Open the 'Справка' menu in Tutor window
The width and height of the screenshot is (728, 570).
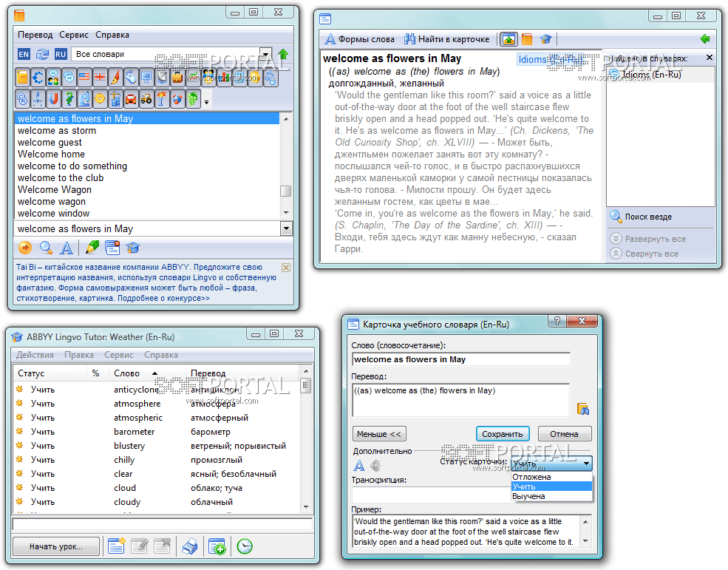(x=160, y=355)
